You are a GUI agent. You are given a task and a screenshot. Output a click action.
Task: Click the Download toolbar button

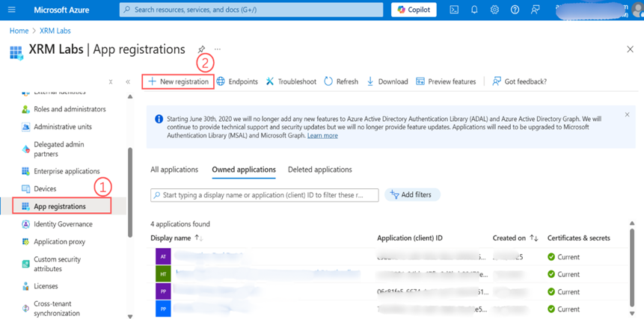click(x=387, y=81)
